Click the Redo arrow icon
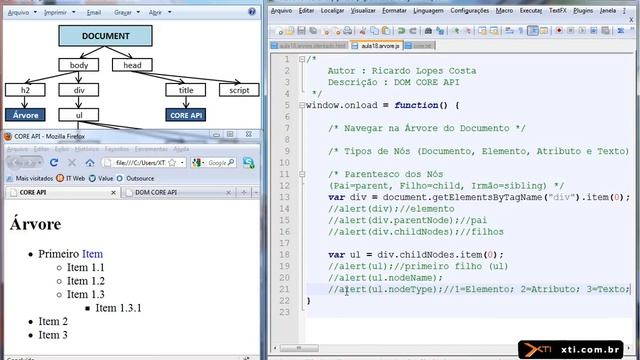640x360 pixels. coord(413,31)
